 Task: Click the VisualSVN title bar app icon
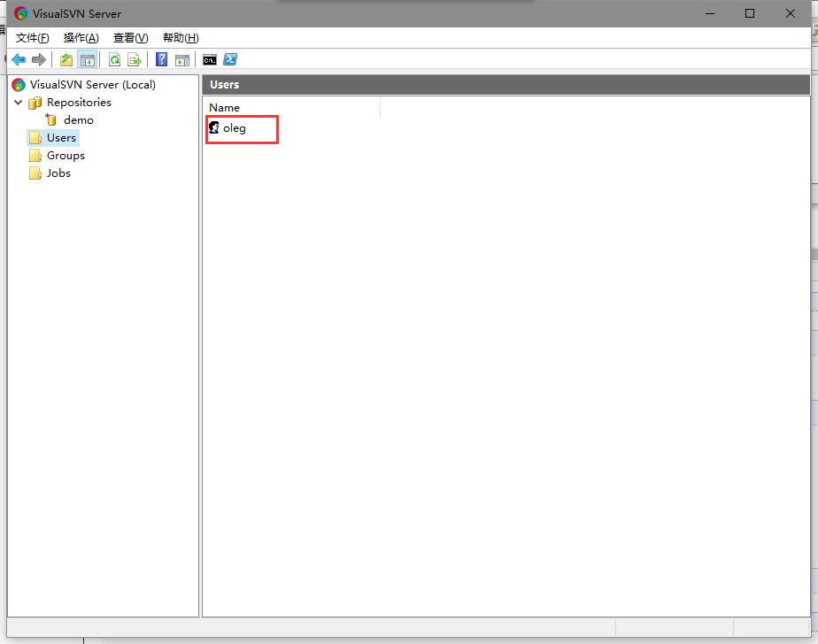21,13
